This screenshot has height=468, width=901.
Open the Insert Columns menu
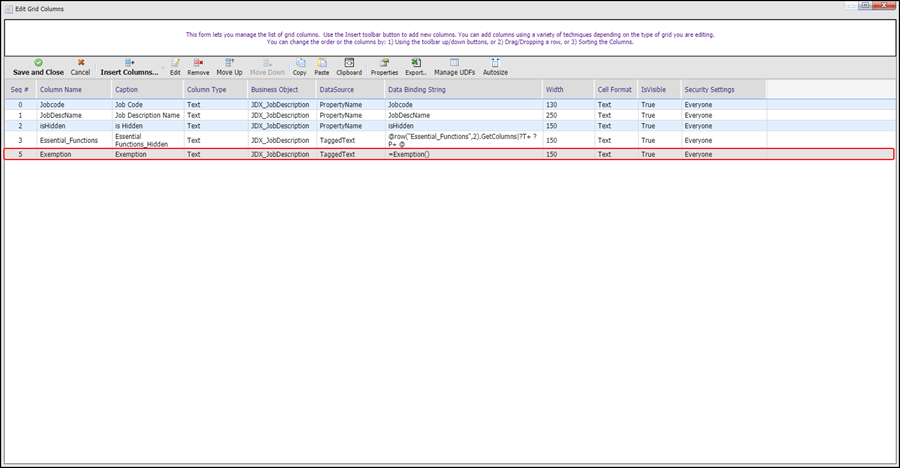pyautogui.click(x=129, y=67)
